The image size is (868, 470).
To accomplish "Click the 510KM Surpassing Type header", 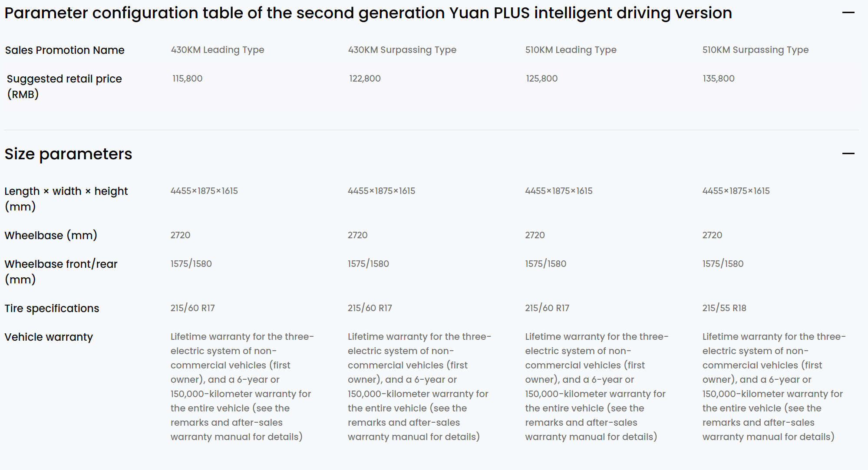I will (756, 50).
